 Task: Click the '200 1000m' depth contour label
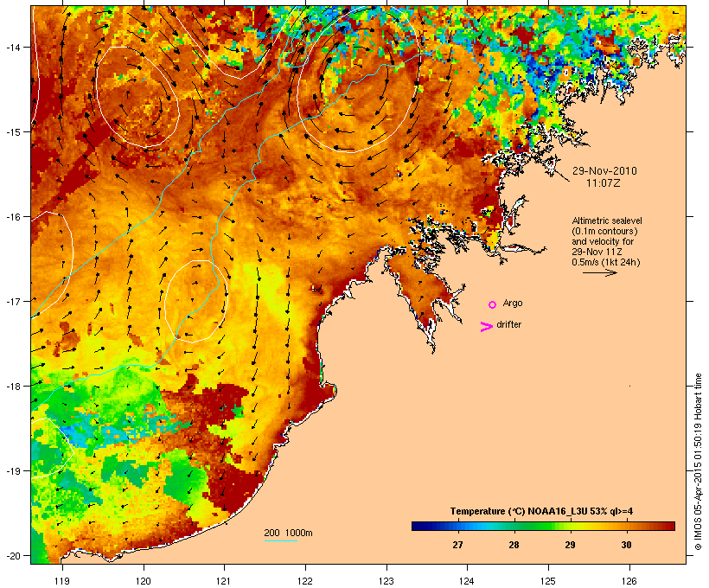[x=288, y=533]
